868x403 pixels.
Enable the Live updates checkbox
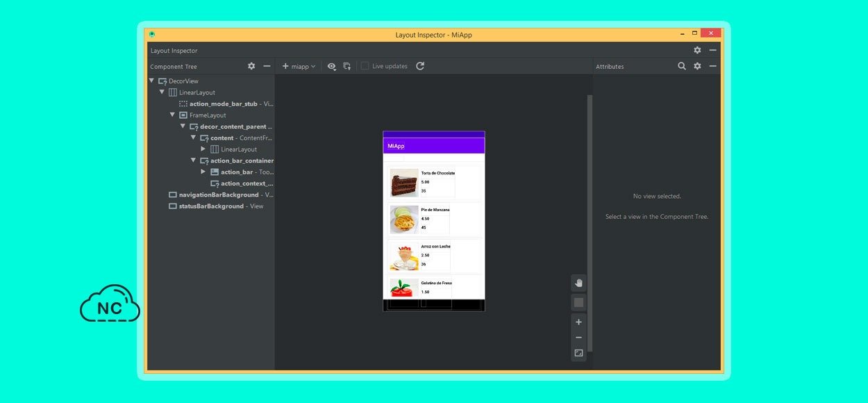tap(365, 66)
